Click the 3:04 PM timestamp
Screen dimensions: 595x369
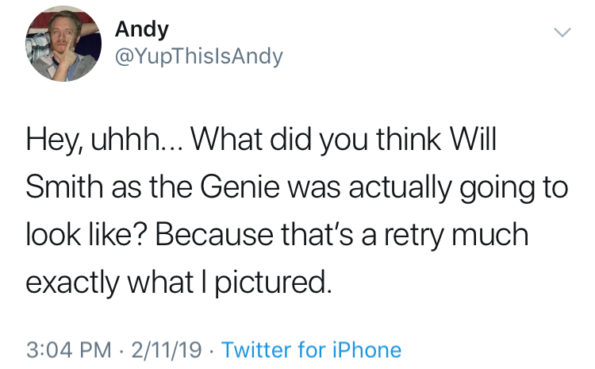pos(69,350)
